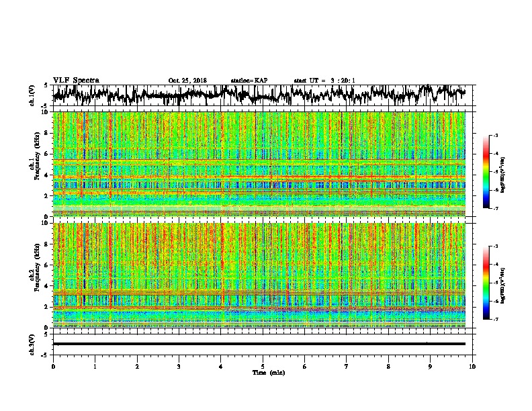This screenshot has width=532, height=411.
Task: Click the "7" minute tick label
Action: [x=347, y=367]
